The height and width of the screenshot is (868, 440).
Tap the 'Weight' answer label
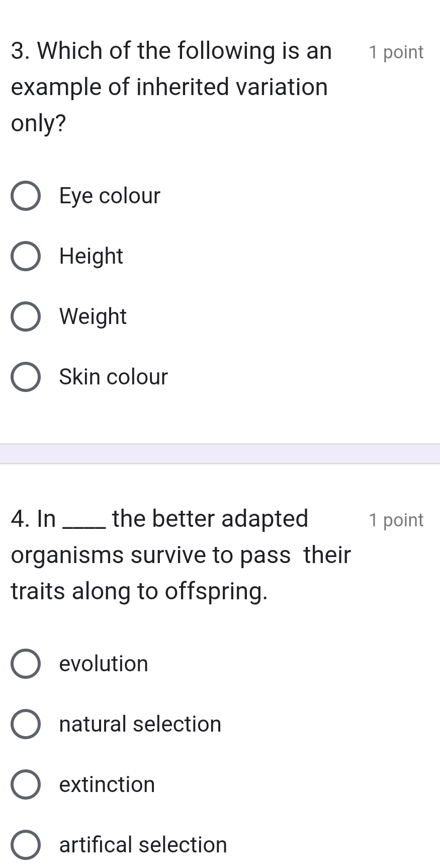click(x=93, y=317)
